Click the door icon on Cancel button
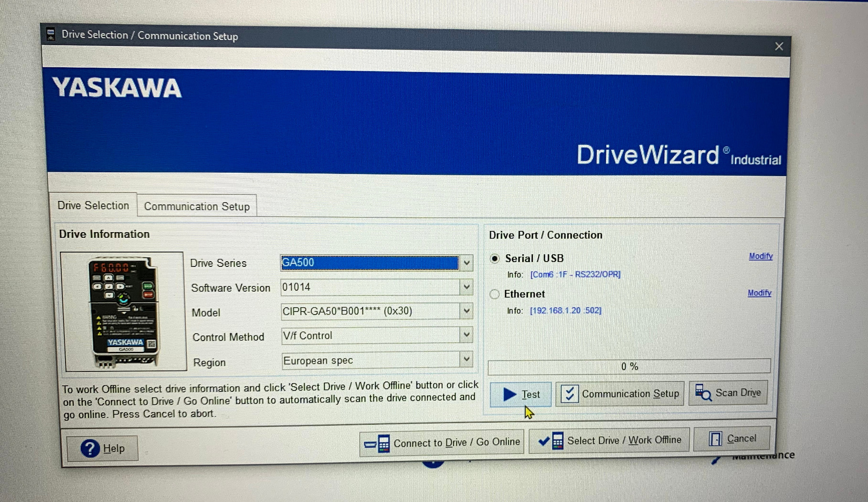 715,439
